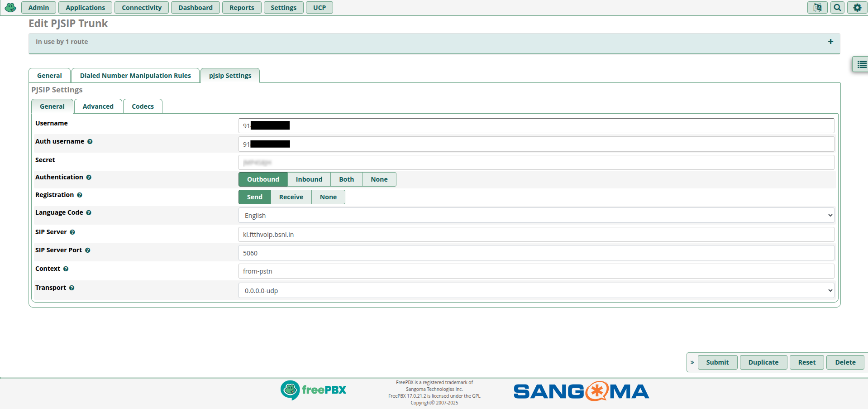Open the side list panel icon
The width and height of the screenshot is (868, 409).
click(861, 64)
